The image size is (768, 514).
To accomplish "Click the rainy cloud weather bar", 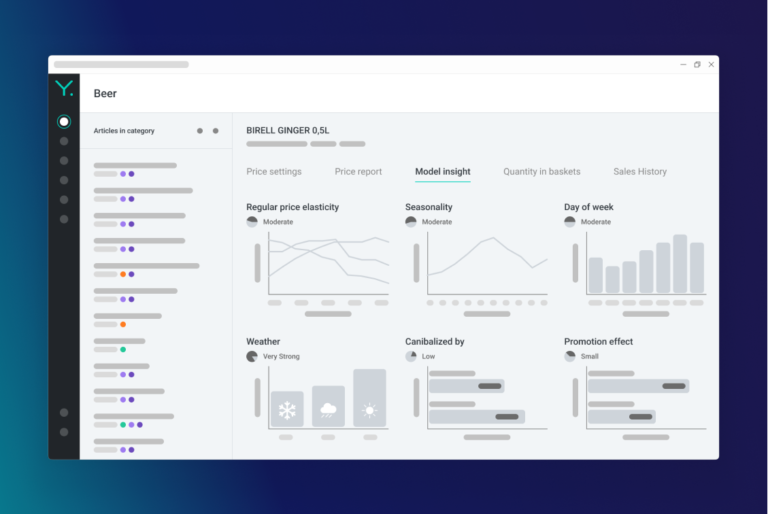I will (328, 406).
